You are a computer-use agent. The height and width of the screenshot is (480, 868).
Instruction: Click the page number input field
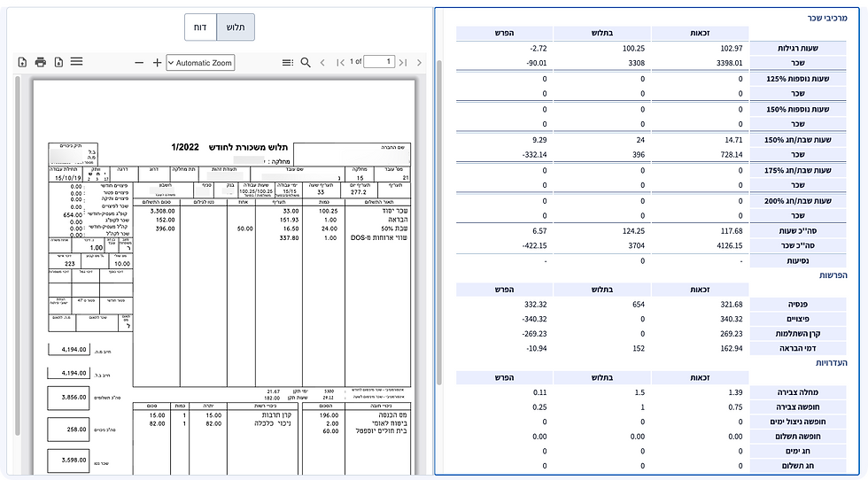(379, 61)
